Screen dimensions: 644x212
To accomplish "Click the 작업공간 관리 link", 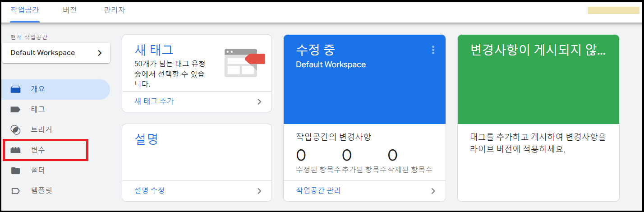I will pos(318,190).
